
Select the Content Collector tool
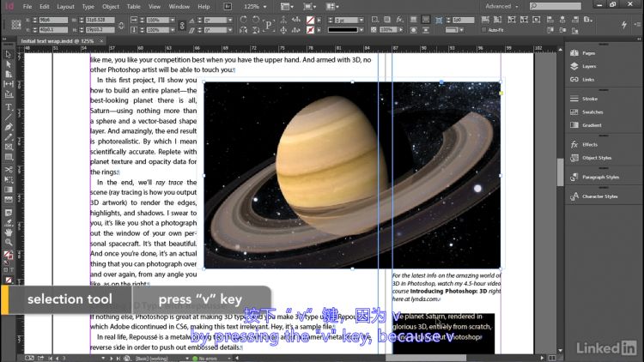click(x=9, y=94)
